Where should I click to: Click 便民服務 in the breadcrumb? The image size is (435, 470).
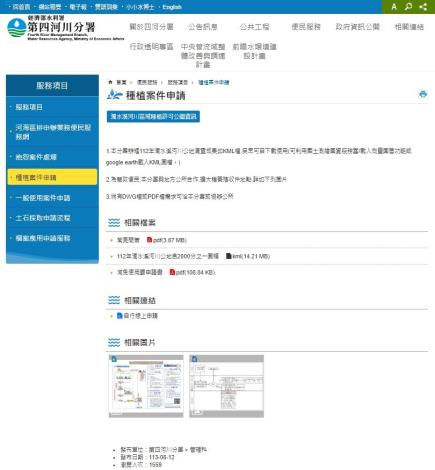pyautogui.click(x=147, y=82)
